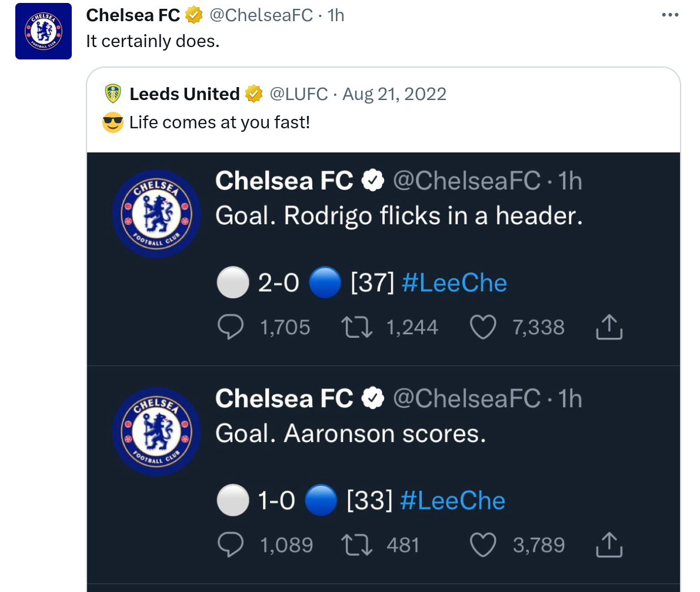Image resolution: width=700 pixels, height=592 pixels.
Task: Click retweet icon on Rodrigo goal tweet
Action: pos(357,327)
